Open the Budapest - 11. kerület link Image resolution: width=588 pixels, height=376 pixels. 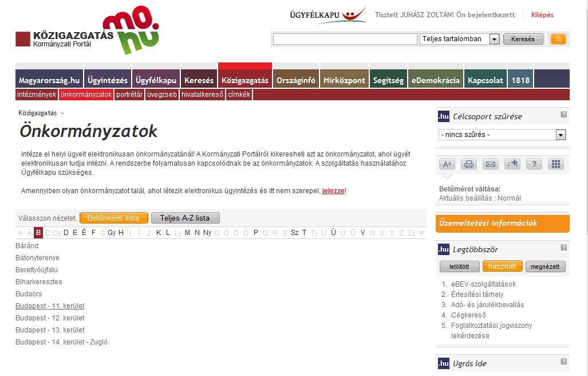[50, 306]
